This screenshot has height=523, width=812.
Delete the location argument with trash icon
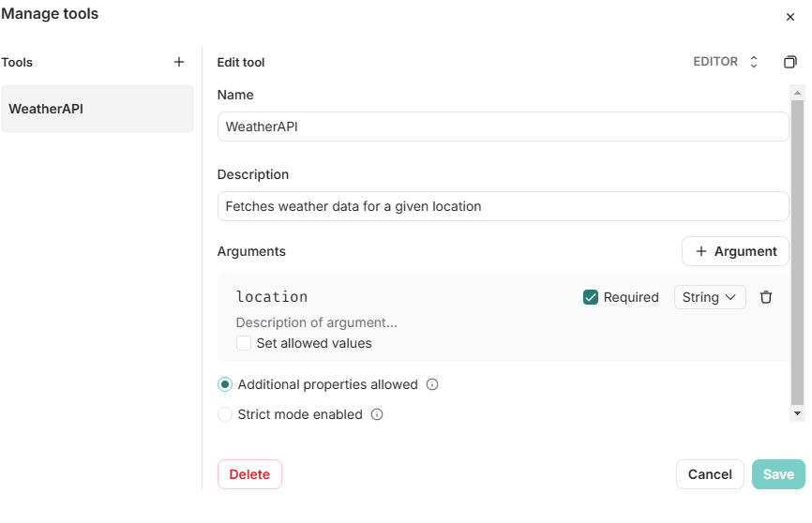(x=766, y=297)
